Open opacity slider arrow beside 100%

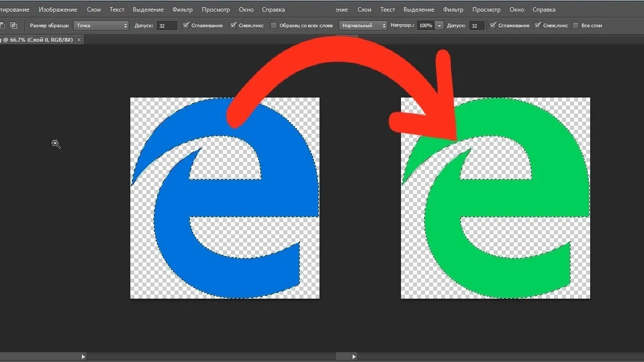point(439,25)
